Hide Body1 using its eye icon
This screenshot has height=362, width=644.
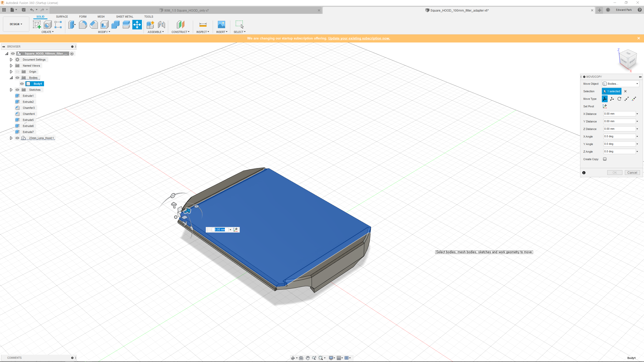(x=22, y=84)
